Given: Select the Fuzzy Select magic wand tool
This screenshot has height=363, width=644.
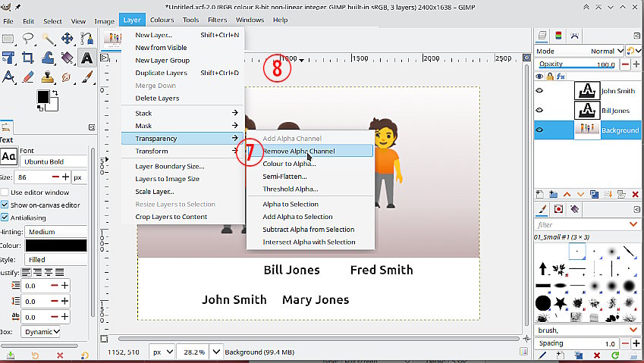Looking at the screenshot, I should click(x=48, y=39).
